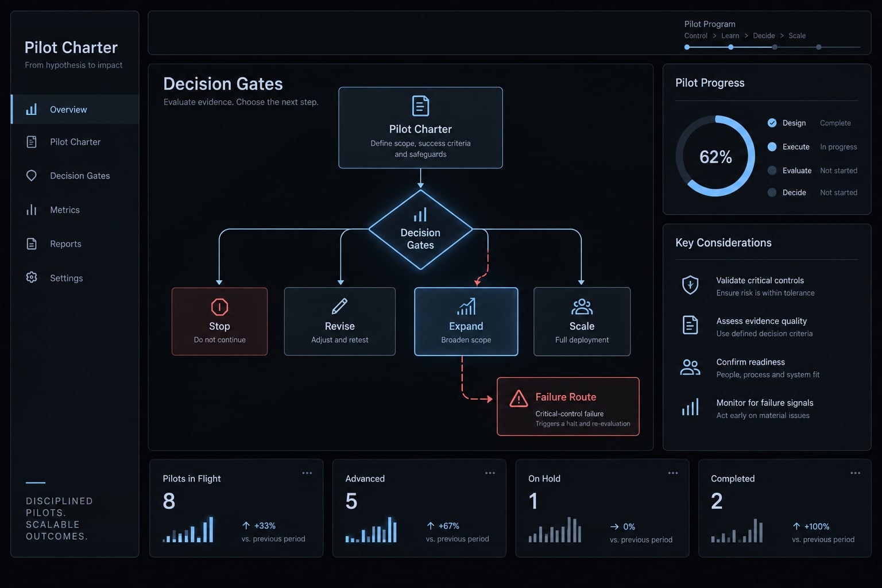The width and height of the screenshot is (882, 588).
Task: Open the Overview sidebar menu item
Action: [75, 109]
